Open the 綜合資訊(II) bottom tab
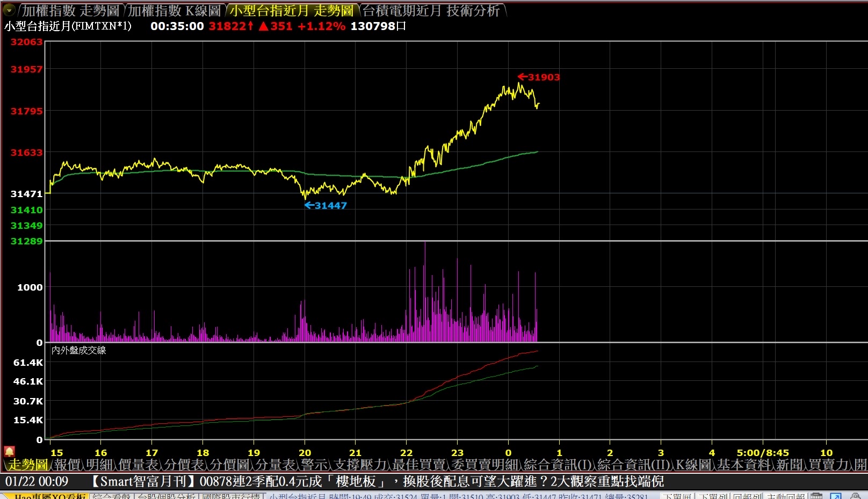The height and width of the screenshot is (499, 868). (x=634, y=465)
